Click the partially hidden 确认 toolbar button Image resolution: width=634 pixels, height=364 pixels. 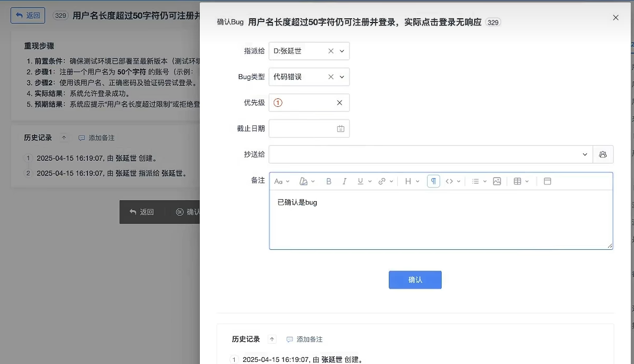pos(188,212)
